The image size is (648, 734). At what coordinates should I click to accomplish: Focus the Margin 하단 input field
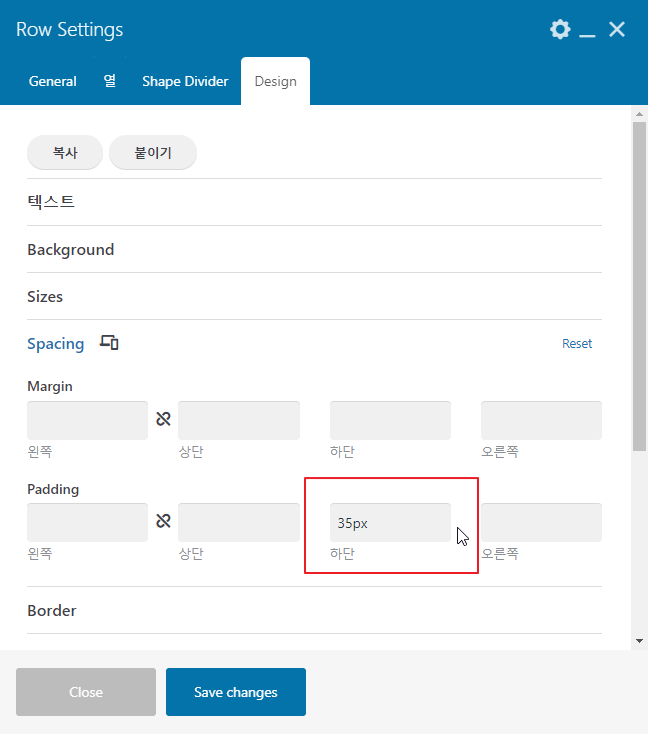coord(390,420)
